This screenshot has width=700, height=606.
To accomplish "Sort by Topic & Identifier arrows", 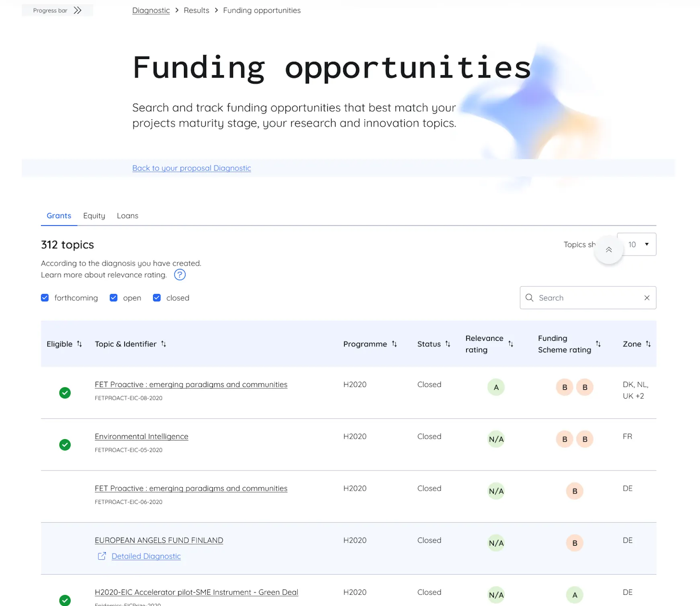I will coord(164,344).
